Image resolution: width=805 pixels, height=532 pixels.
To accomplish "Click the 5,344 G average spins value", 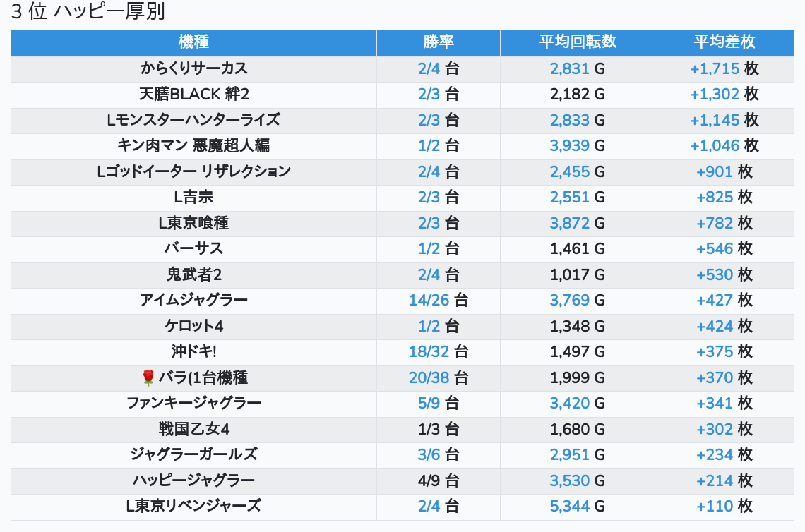I will pyautogui.click(x=578, y=507).
